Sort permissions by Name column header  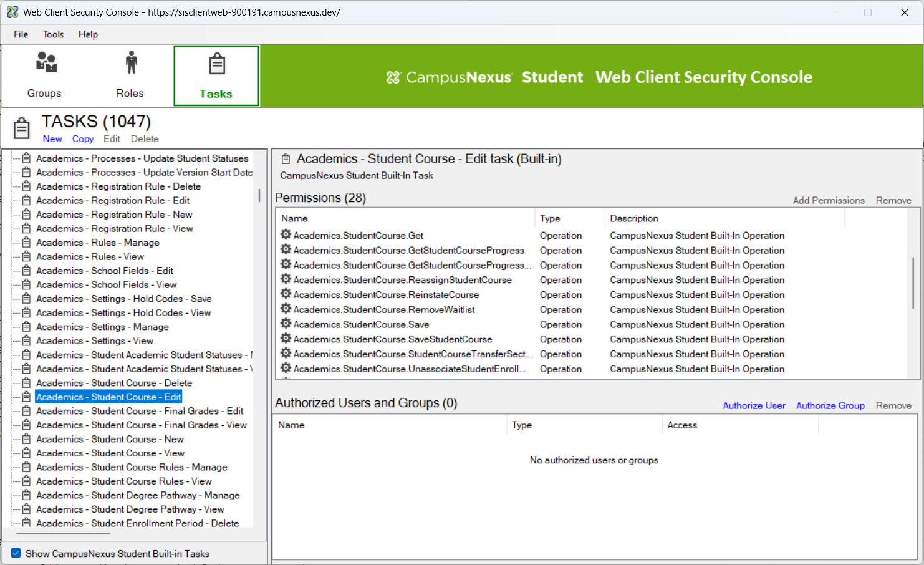405,218
